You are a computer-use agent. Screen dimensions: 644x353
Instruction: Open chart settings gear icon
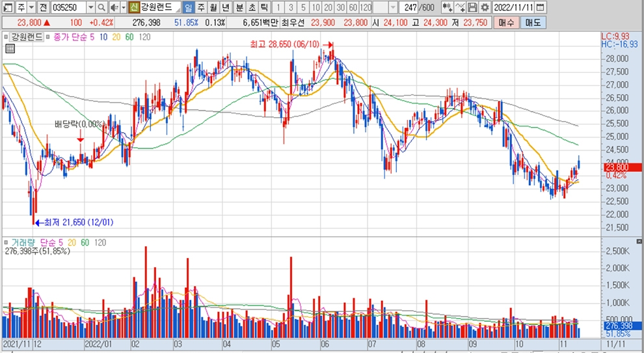pos(485,7)
